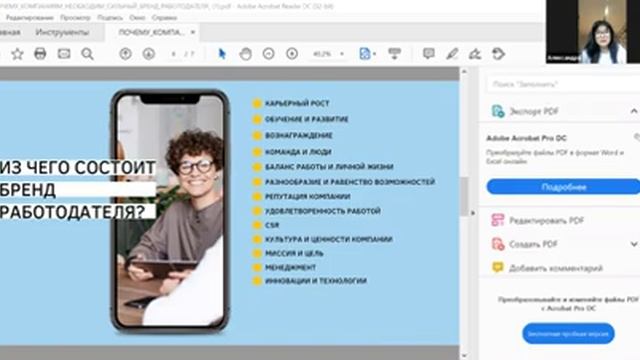Open the search magnifier tool
This screenshot has width=640, height=360.
coord(87,54)
